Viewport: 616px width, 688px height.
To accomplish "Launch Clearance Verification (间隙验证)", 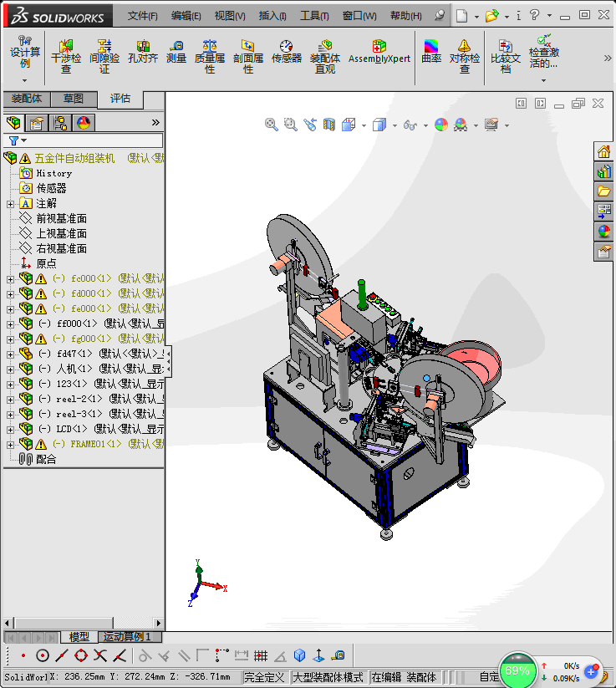I will point(104,56).
